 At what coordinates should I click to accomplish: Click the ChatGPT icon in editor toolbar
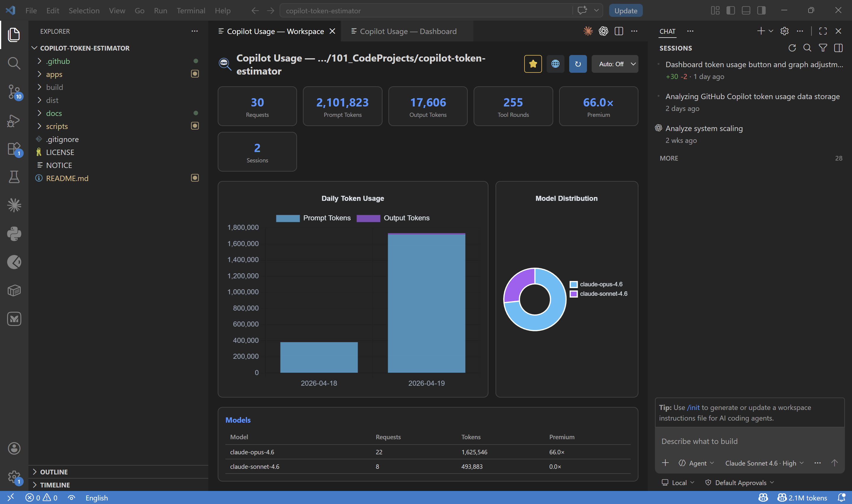(603, 31)
